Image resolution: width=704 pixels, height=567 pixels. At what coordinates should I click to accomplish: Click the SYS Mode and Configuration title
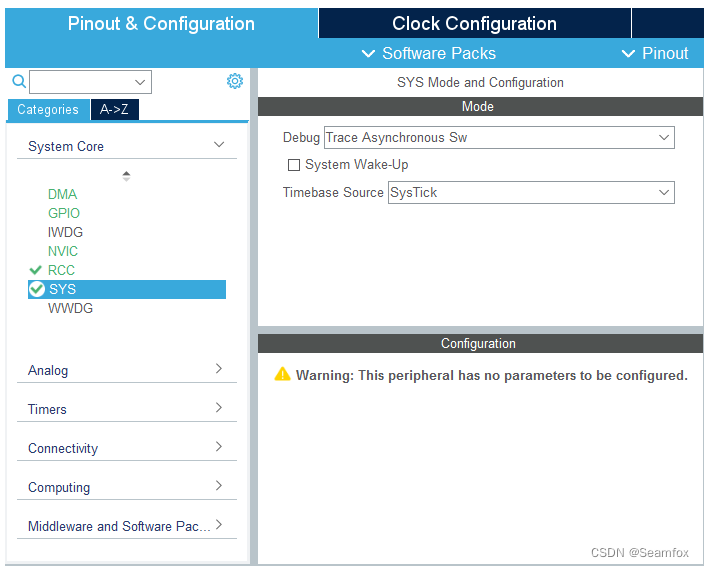[480, 83]
